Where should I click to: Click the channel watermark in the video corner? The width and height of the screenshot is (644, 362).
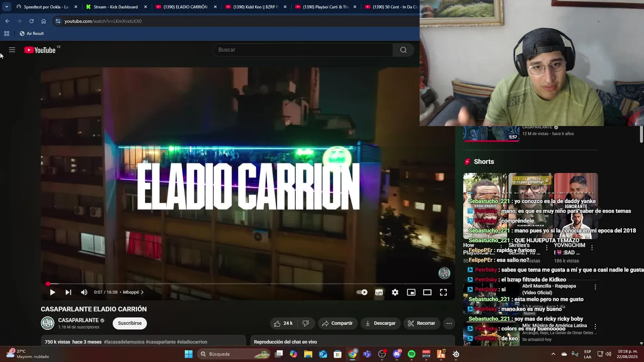point(444,273)
